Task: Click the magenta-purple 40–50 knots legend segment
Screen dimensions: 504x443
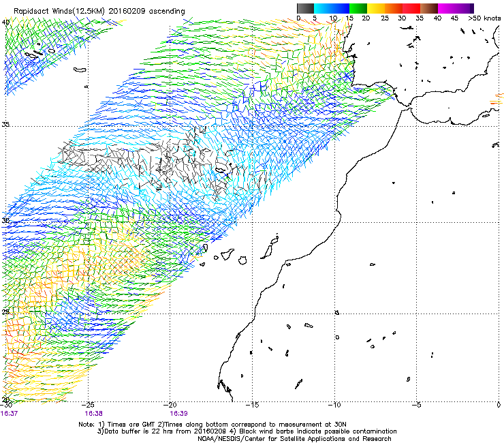Action: 456,8
